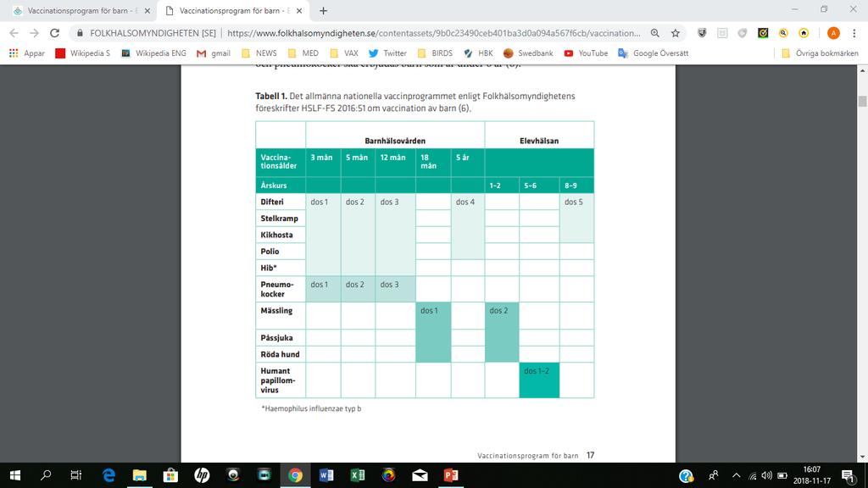This screenshot has height=488, width=868.
Task: Close the first Vaccinationsprogram tab
Action: (x=147, y=10)
